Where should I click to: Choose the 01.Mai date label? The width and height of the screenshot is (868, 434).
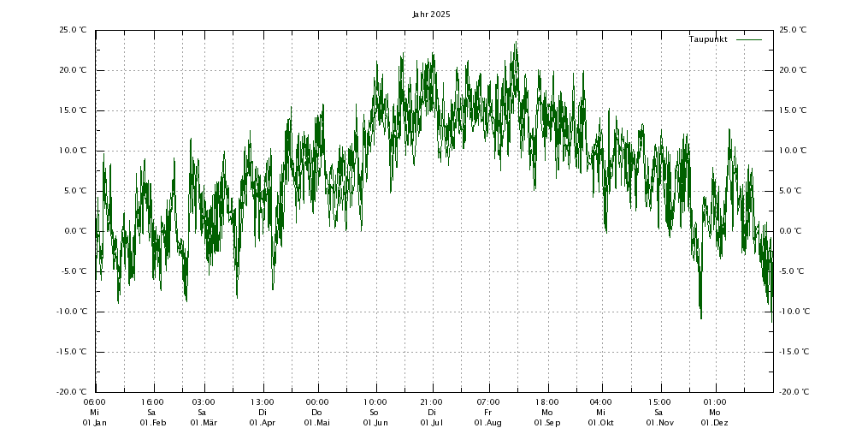pos(317,423)
